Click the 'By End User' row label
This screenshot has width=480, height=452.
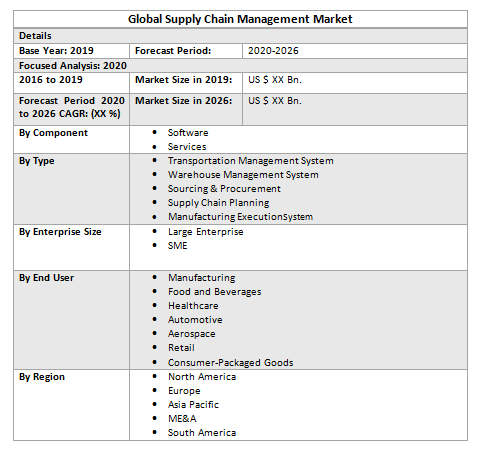46,278
